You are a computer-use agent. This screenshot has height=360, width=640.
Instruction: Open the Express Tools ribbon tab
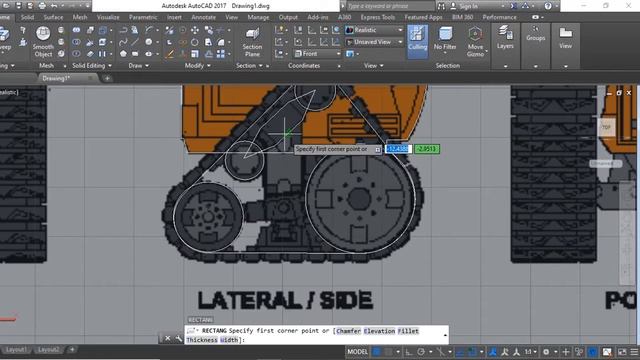378,17
